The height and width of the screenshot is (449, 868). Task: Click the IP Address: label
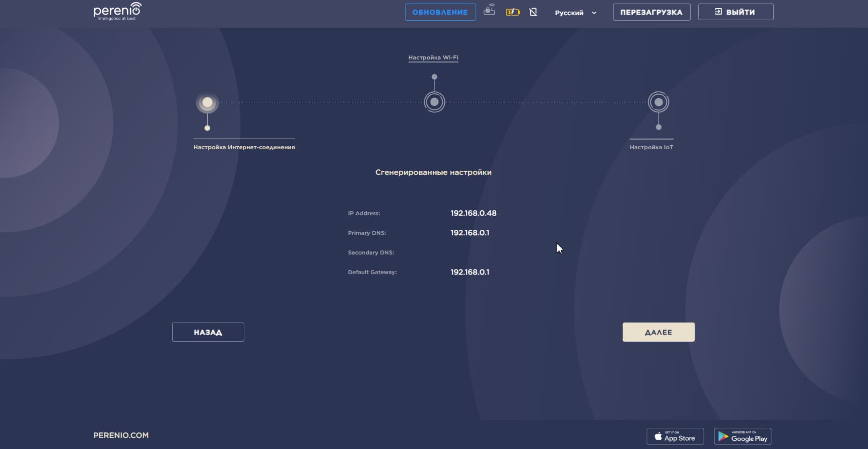coord(364,213)
